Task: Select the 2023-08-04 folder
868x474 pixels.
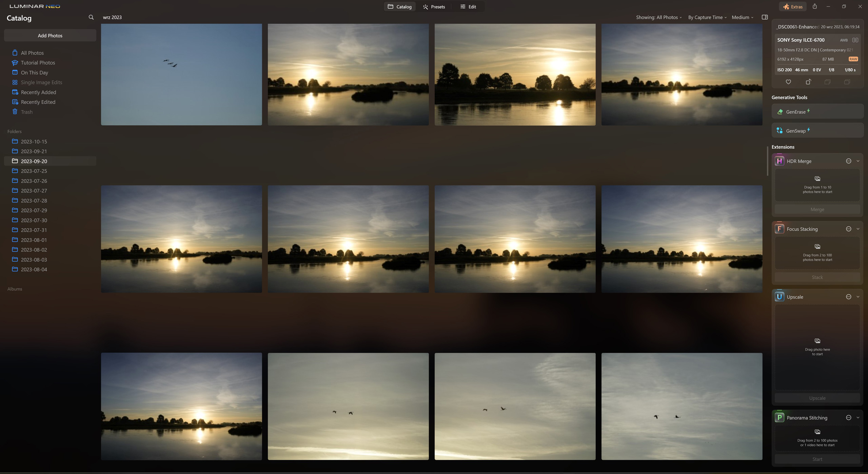Action: pyautogui.click(x=34, y=269)
